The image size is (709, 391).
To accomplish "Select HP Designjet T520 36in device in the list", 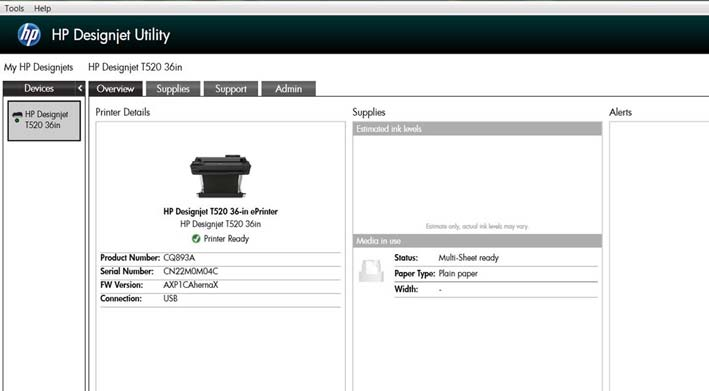I will 44,120.
